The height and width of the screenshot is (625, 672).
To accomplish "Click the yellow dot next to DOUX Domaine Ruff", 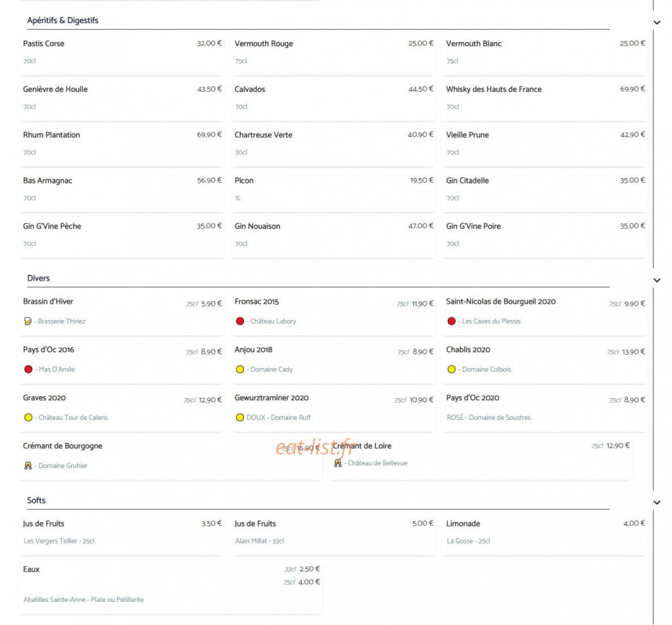I will 240,417.
